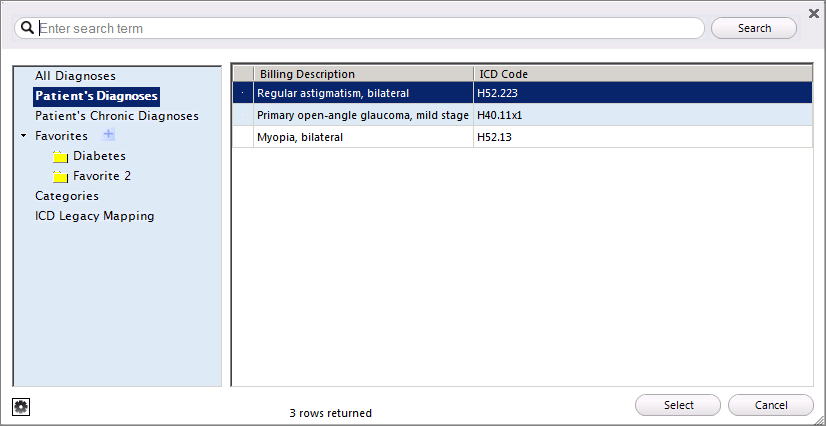Viewport: 826px width, 426px height.
Task: Open the gear settings icon
Action: click(21, 407)
